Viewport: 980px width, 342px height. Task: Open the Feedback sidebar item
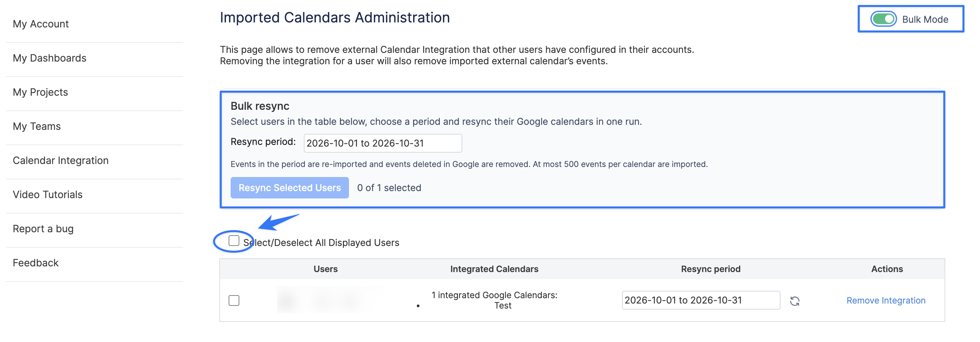click(35, 263)
